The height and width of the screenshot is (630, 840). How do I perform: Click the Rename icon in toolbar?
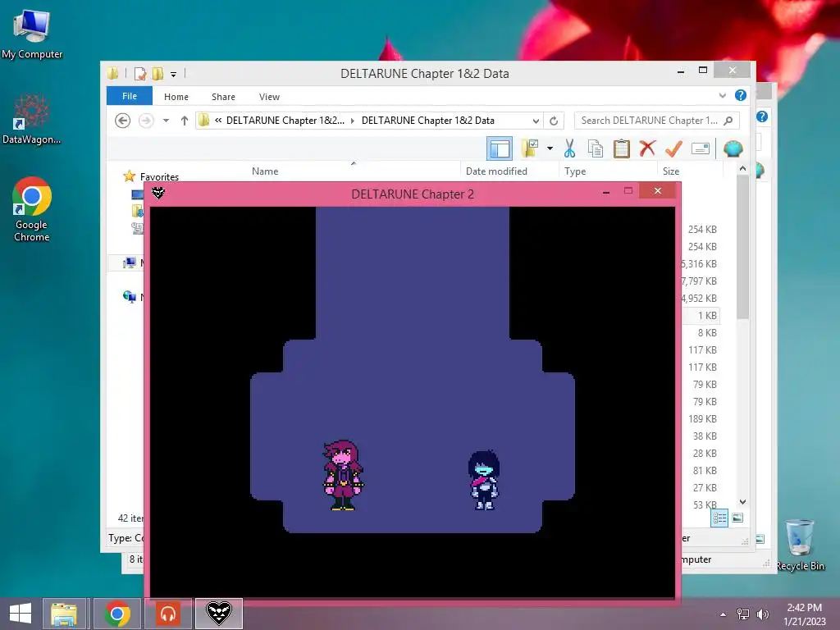(701, 148)
